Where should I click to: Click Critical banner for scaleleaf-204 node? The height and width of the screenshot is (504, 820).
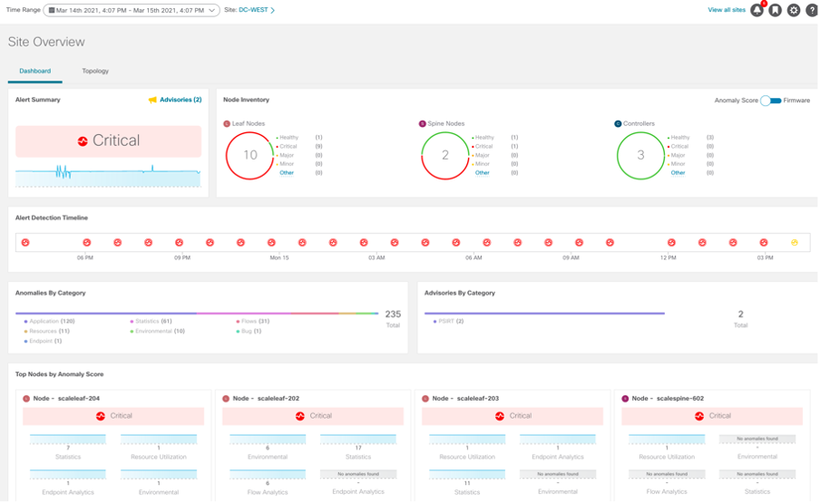coord(113,416)
